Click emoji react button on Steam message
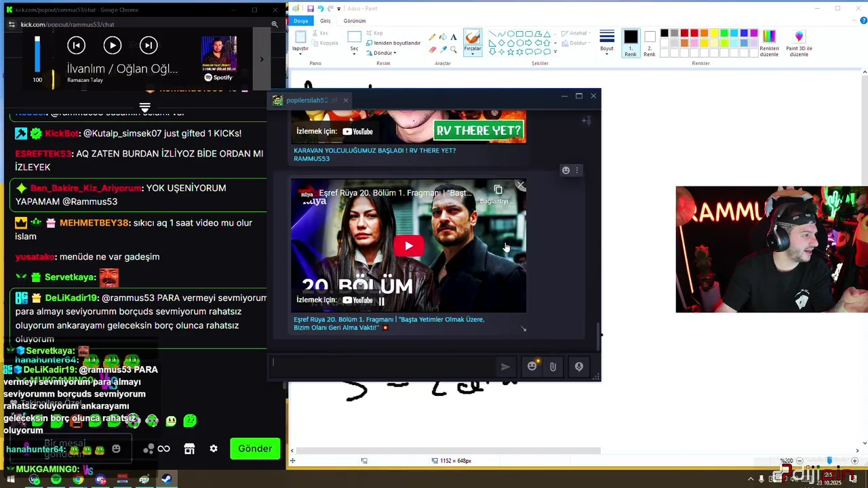 (566, 171)
